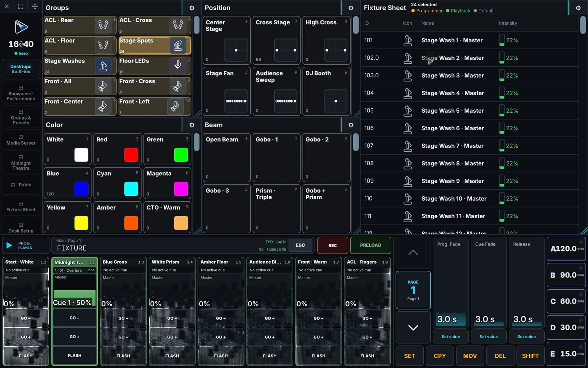Click Stage Fan position pad icon

pos(236,101)
